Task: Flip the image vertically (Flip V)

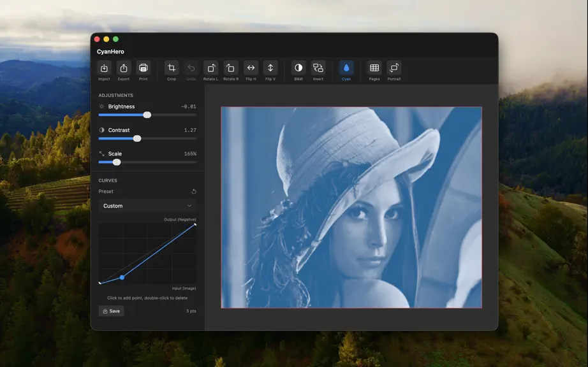Action: tap(270, 68)
